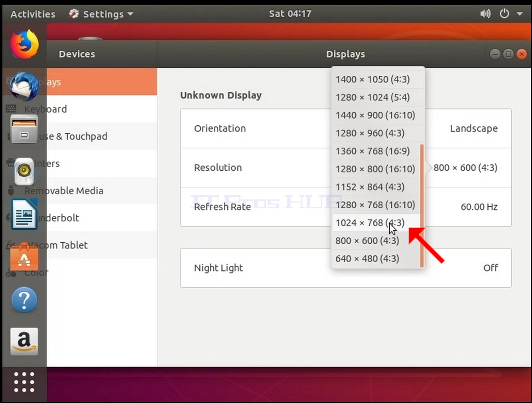Launch LibreOffice Writer from the dock
Screen dimensions: 532x403
point(24,215)
